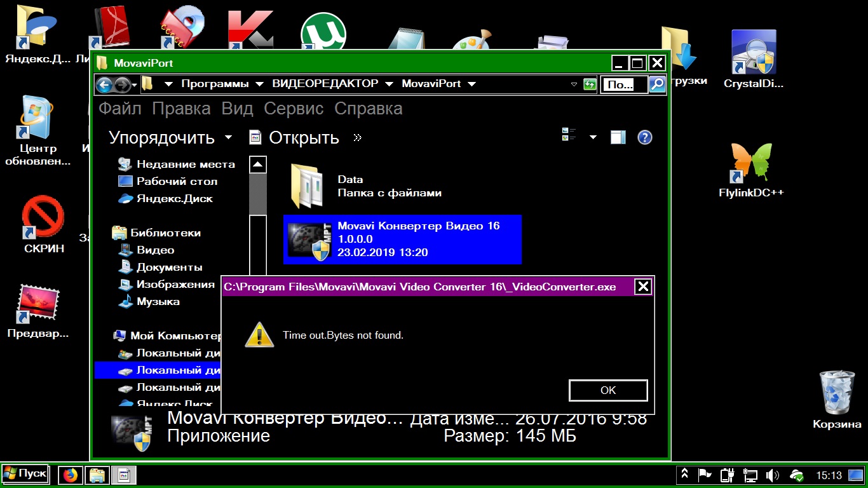Image resolution: width=868 pixels, height=488 pixels.
Task: Open the ВИДЕОРЕДАКТОР breadcrumb dropdown arrow
Action: tap(389, 84)
